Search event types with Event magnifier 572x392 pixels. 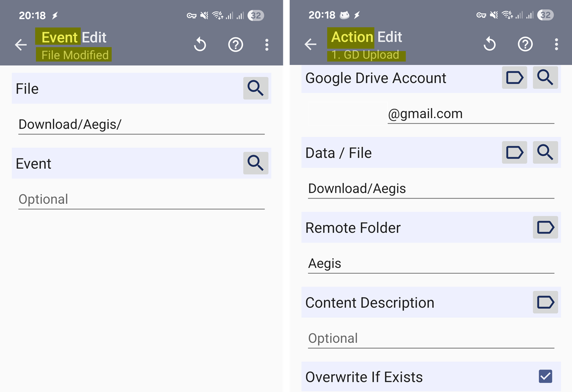click(x=256, y=163)
